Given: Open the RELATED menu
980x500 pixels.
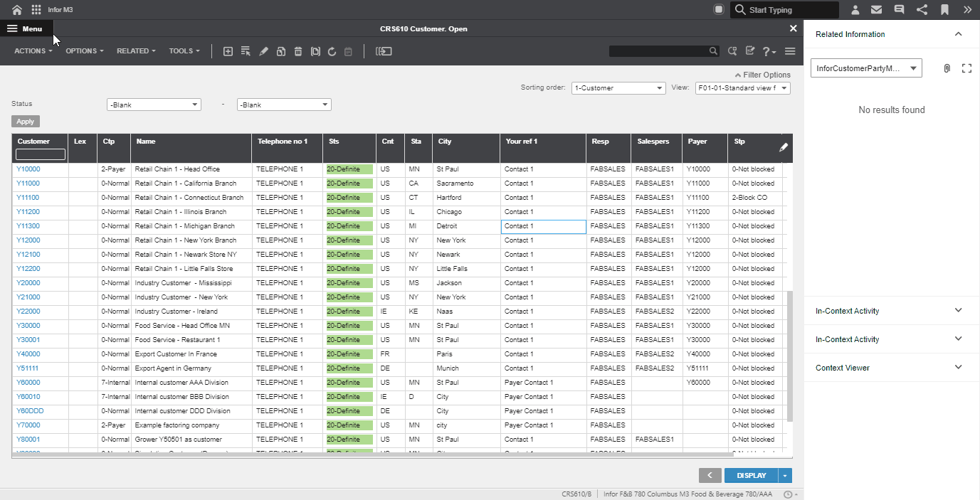Looking at the screenshot, I should click(x=136, y=51).
